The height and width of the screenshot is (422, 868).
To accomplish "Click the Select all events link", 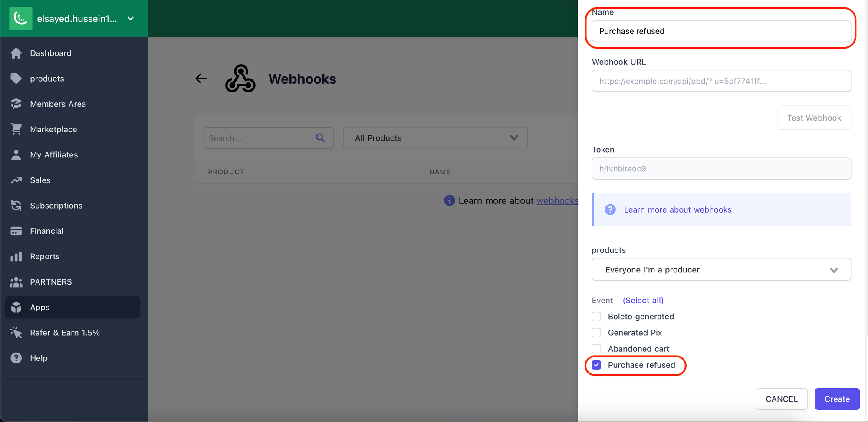I will click(x=643, y=300).
